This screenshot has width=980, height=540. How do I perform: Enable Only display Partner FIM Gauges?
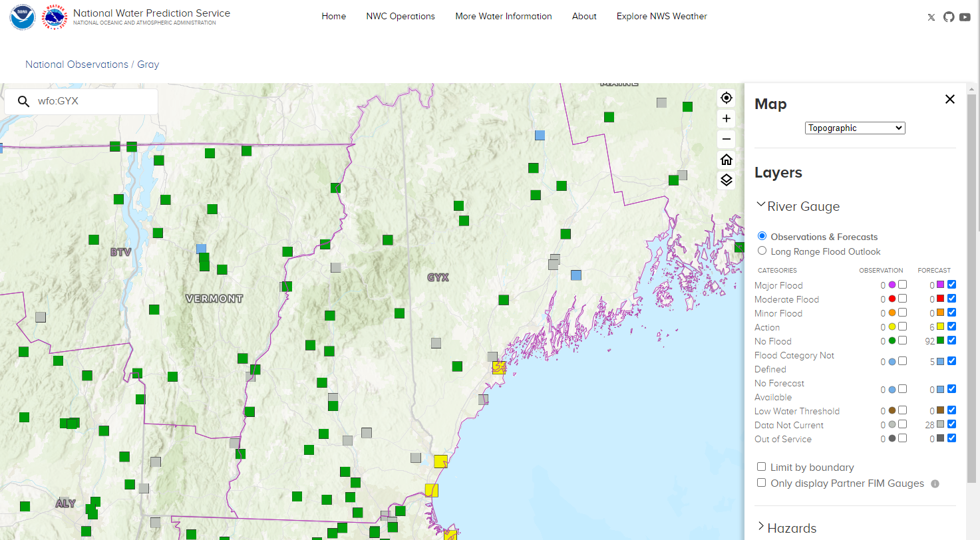coord(762,483)
